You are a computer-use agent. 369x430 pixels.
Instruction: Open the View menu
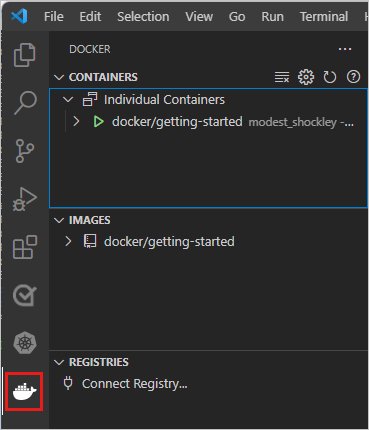point(199,16)
